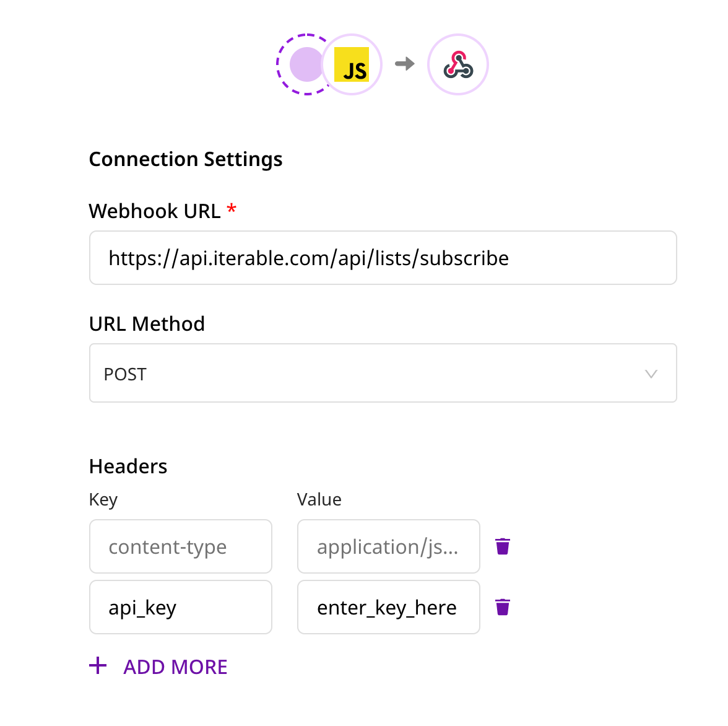Click the webhook node icon
Image resolution: width=728 pixels, height=726 pixels.
pyautogui.click(x=457, y=64)
